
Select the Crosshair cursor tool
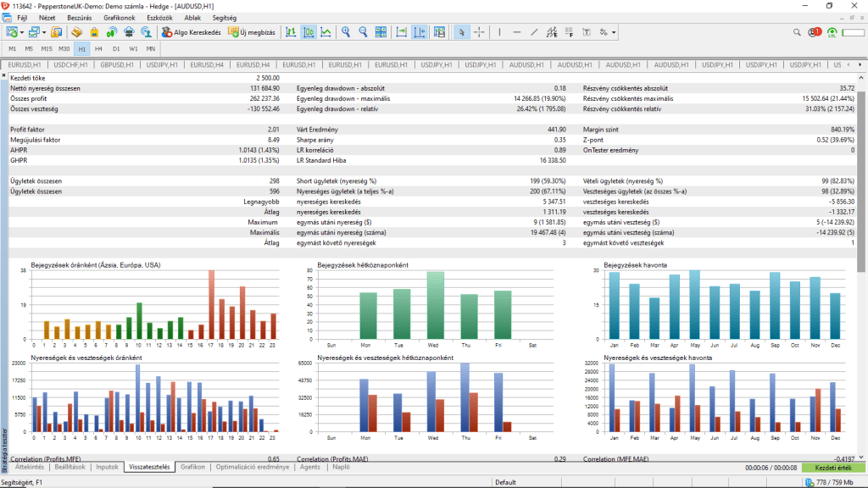pos(479,32)
